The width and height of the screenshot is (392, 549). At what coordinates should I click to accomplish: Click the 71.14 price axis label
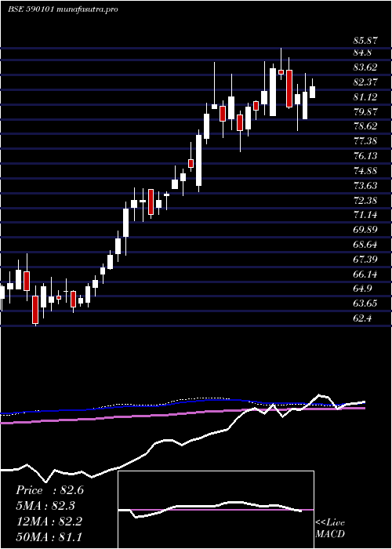(x=365, y=215)
